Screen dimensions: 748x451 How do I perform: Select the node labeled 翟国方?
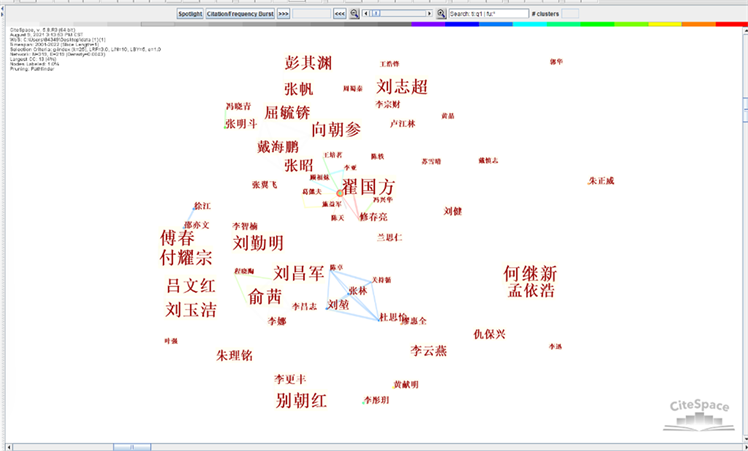coord(369,187)
